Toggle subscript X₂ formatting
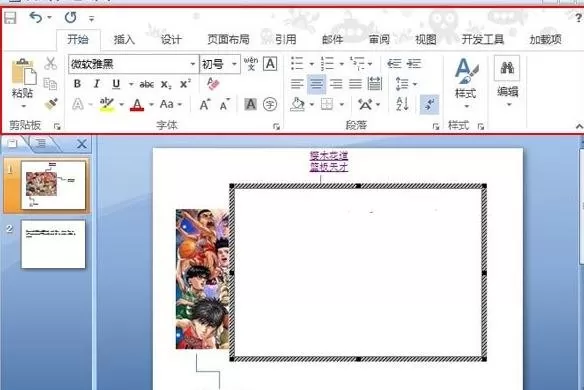 coord(166,85)
